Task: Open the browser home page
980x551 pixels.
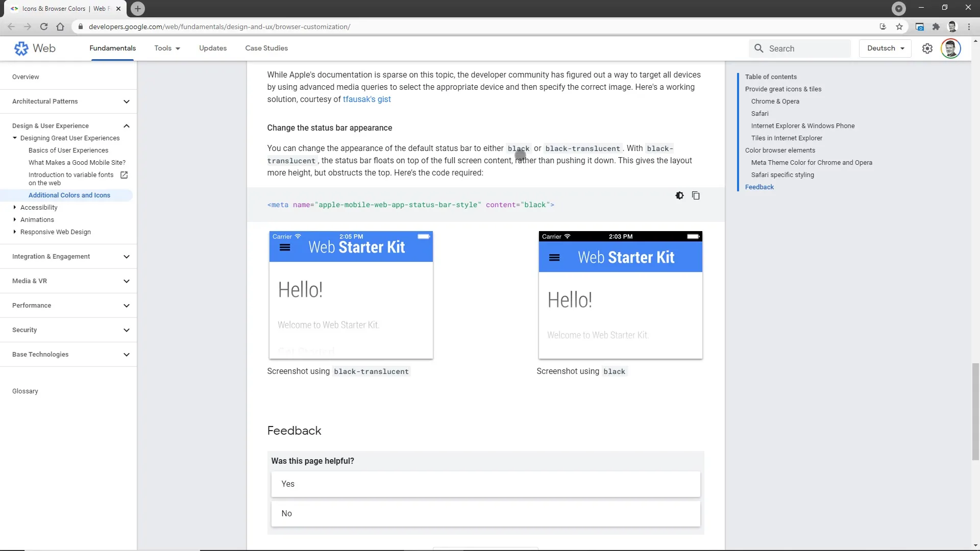Action: (60, 27)
